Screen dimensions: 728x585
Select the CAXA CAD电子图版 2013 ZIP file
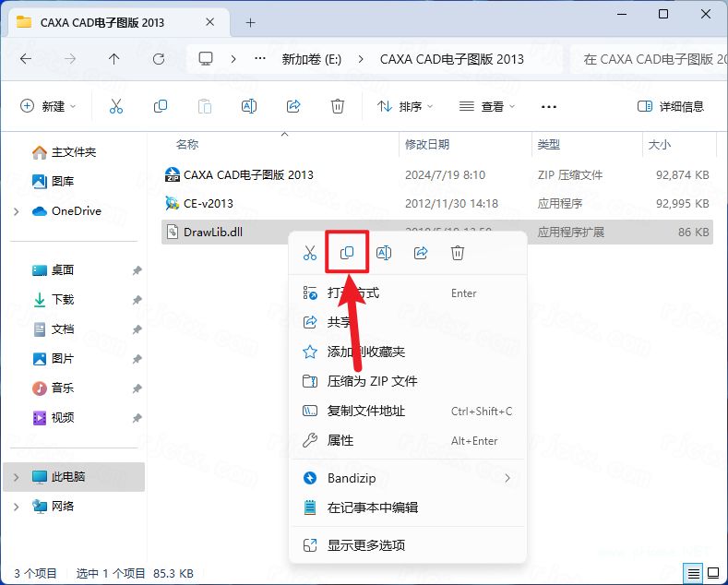[437, 175]
